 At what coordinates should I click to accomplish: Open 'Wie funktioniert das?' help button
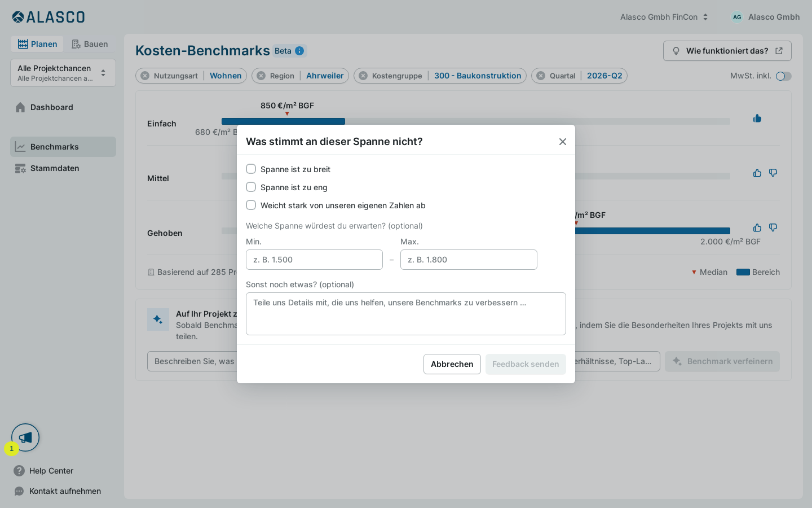727,51
